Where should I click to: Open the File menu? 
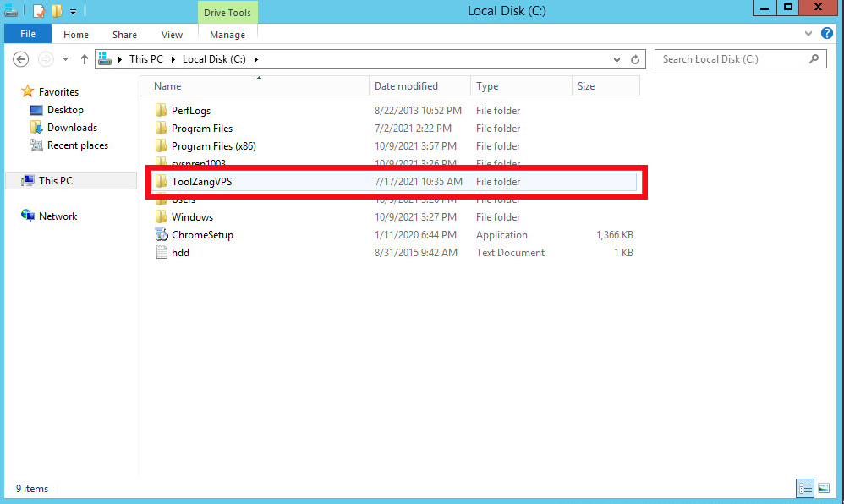click(28, 35)
